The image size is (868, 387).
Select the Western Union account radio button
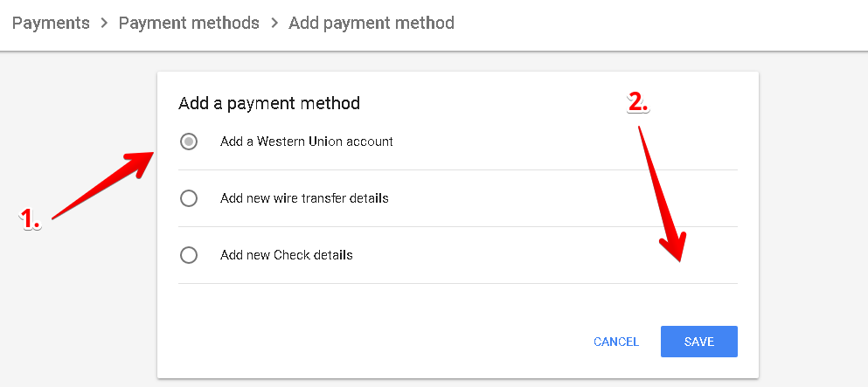pos(189,142)
